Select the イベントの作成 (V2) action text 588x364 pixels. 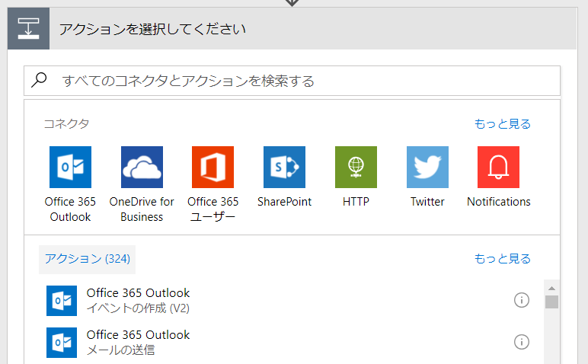(138, 308)
